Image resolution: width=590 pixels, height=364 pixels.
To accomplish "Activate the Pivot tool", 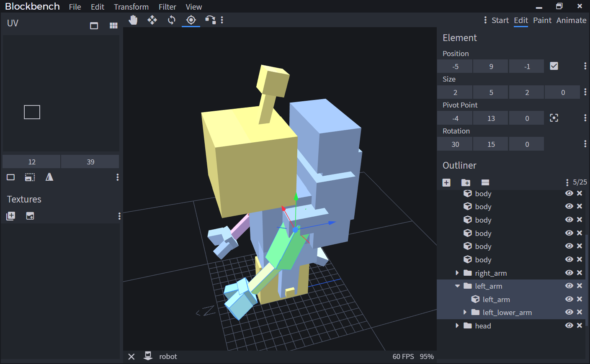I will coord(191,20).
